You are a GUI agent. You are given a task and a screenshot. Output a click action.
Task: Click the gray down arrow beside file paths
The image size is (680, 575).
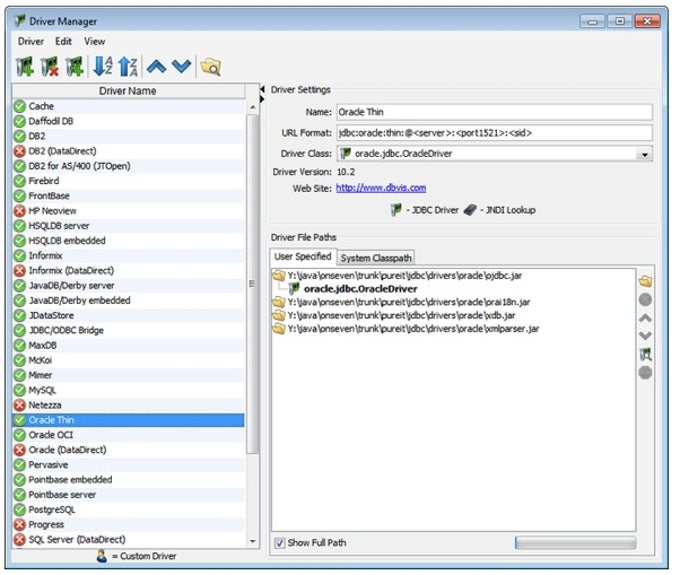[645, 336]
